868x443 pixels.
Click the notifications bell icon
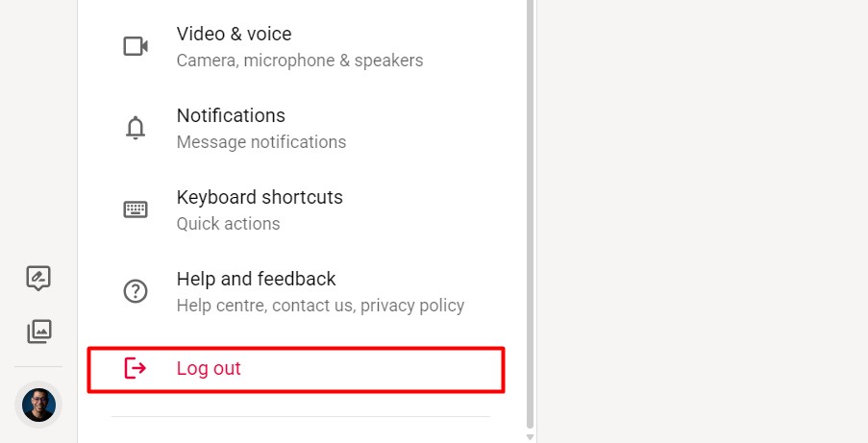[136, 128]
